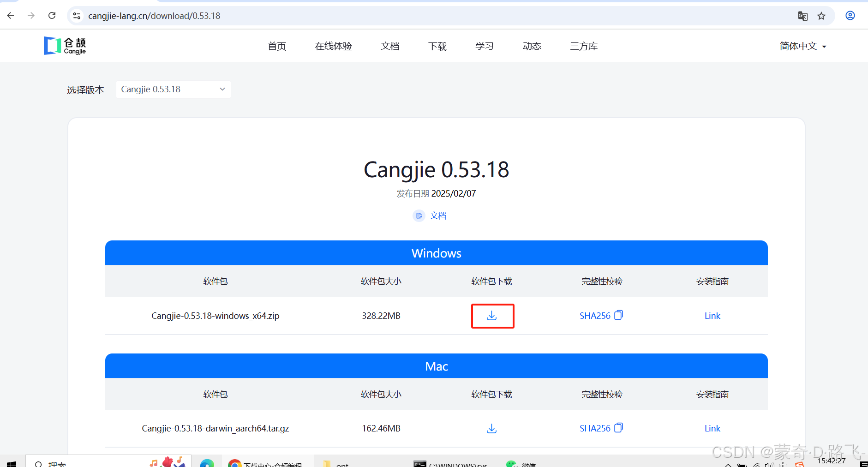Go back to the previous browser page
Viewport: 868px width, 467px height.
pos(11,16)
